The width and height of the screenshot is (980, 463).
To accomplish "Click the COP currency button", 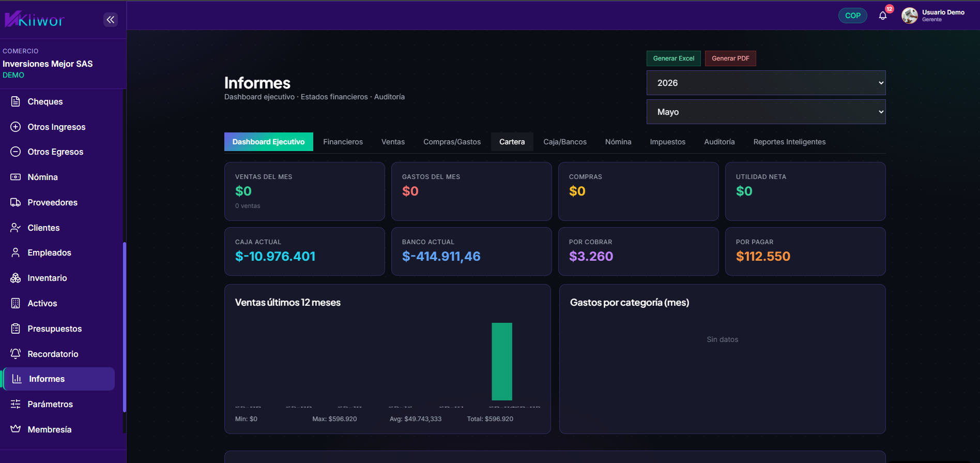I will pos(853,16).
